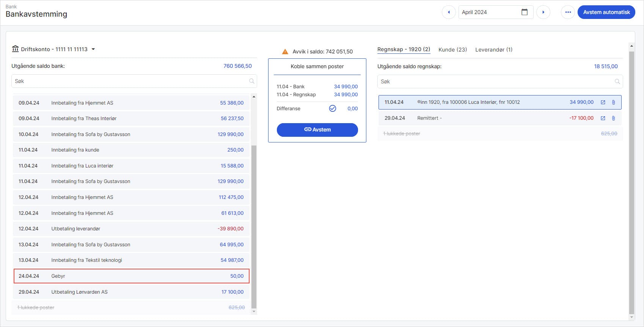Screen dimensions: 644x327
Task: Open the three-dots more options menu
Action: (568, 12)
